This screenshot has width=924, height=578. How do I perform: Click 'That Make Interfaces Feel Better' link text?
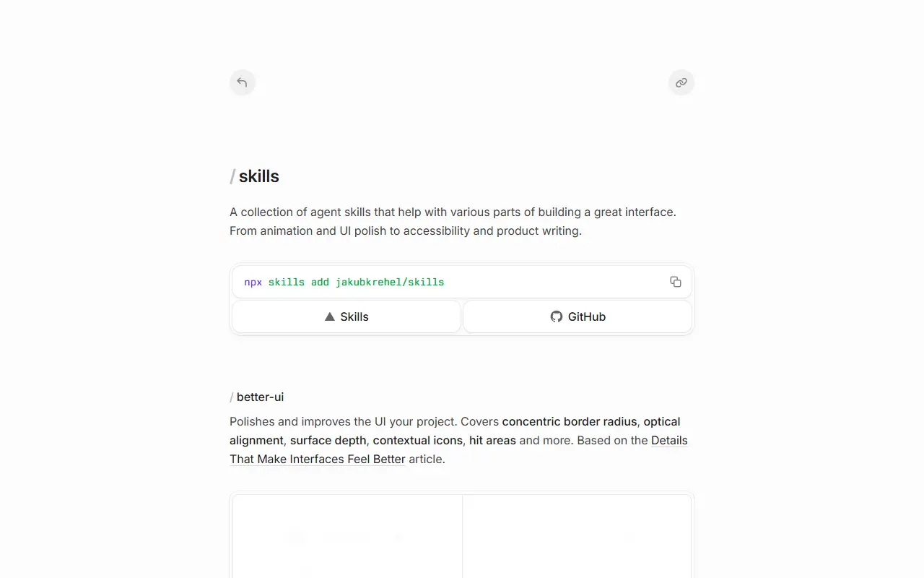(x=318, y=459)
